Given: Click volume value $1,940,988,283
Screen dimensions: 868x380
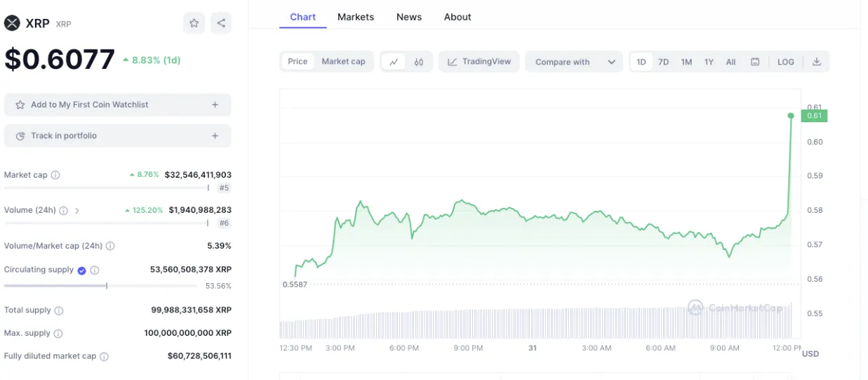Looking at the screenshot, I should (x=200, y=210).
